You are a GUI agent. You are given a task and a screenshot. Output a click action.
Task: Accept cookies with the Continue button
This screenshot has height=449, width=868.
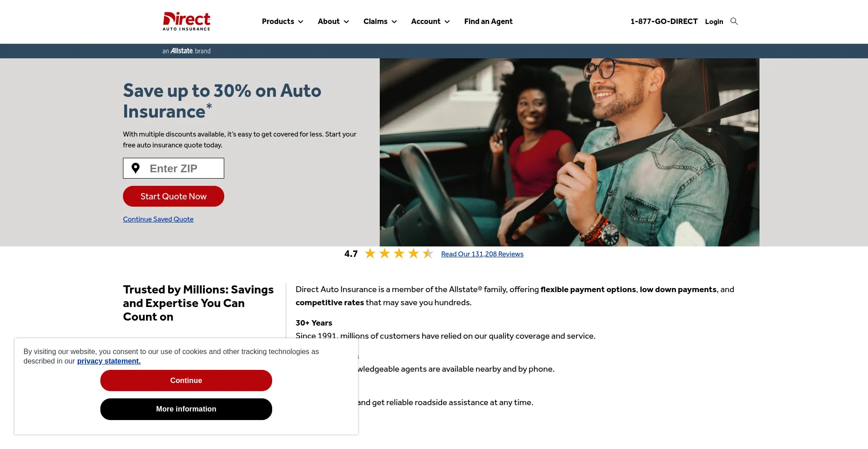tap(186, 380)
